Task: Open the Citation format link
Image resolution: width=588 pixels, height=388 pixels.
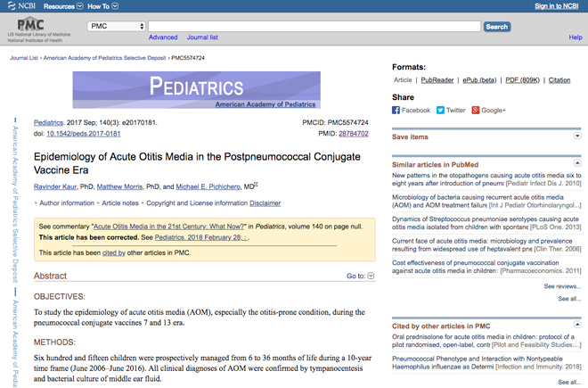Action: 559,80
